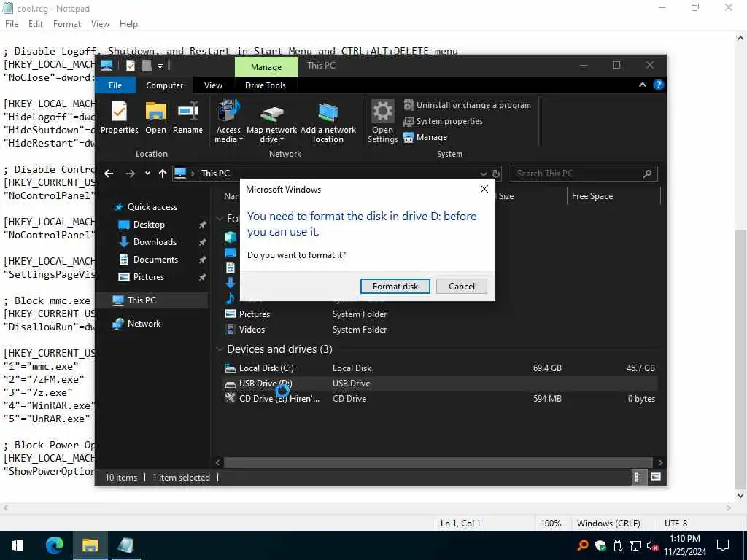Click Uninstall or change a program
The width and height of the screenshot is (747, 560).
click(x=467, y=105)
